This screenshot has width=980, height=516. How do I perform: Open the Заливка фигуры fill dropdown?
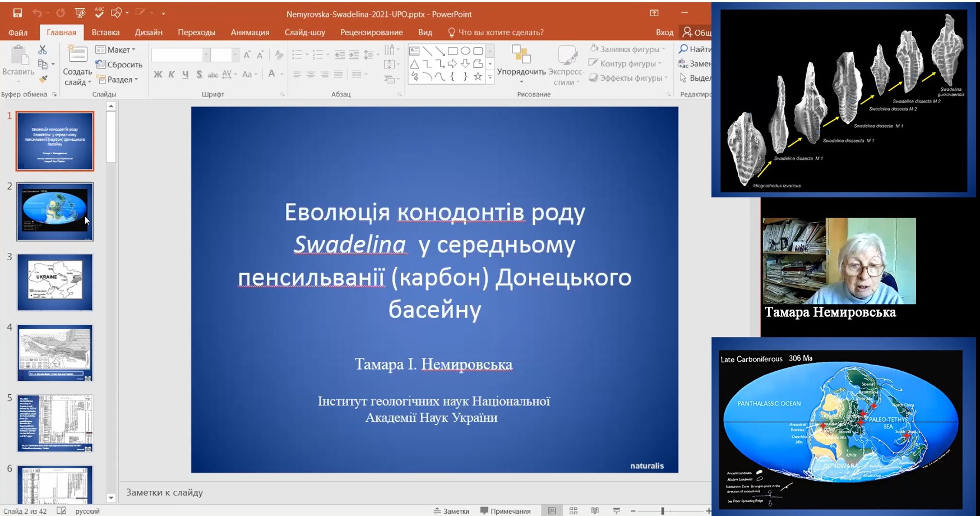[x=628, y=49]
